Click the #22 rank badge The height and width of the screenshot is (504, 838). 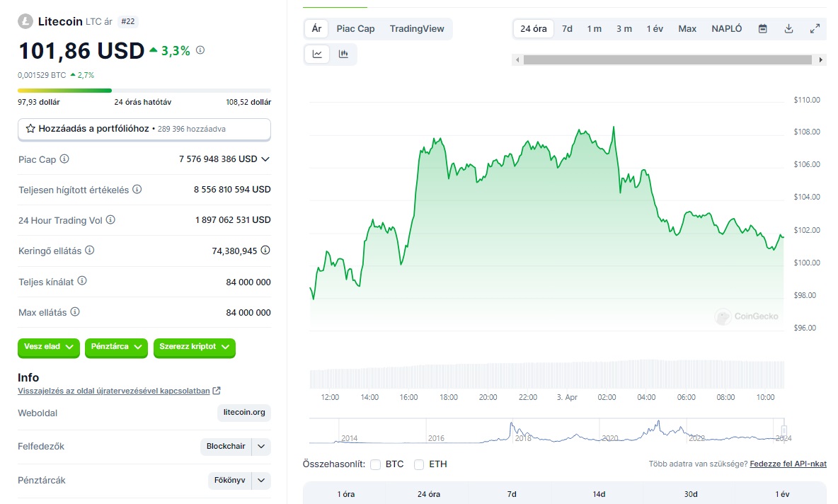(x=127, y=21)
